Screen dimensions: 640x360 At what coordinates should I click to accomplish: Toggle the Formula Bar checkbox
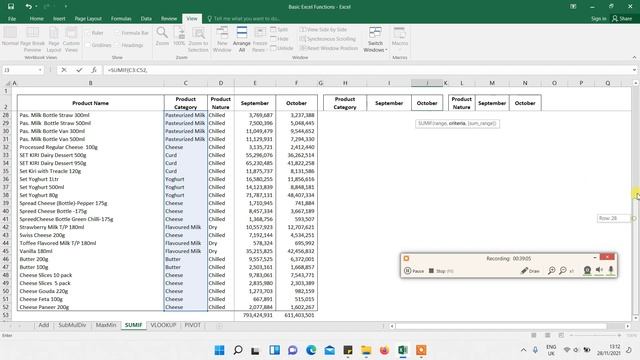click(132, 33)
